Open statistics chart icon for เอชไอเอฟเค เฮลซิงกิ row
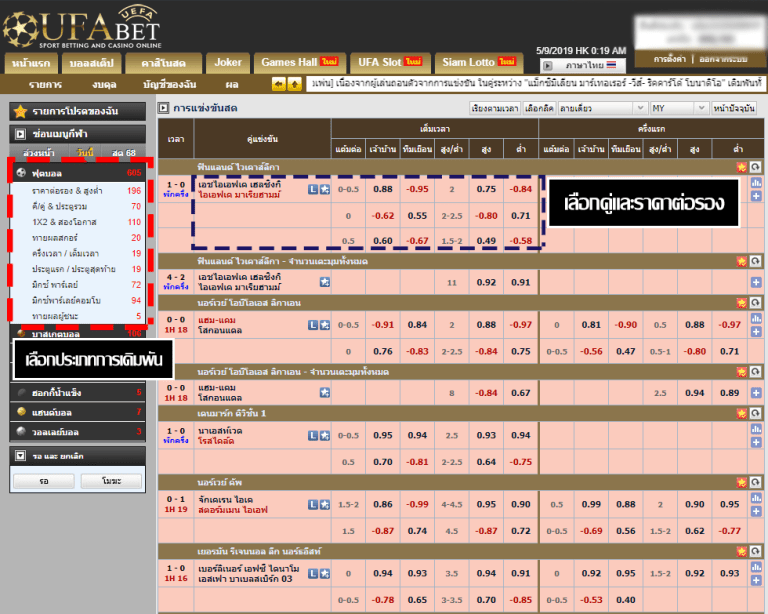The height and width of the screenshot is (614, 768). pyautogui.click(x=756, y=183)
